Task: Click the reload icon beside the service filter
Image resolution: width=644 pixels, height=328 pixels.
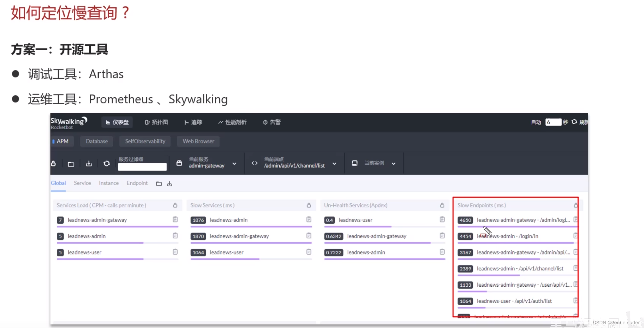Action: pos(107,163)
